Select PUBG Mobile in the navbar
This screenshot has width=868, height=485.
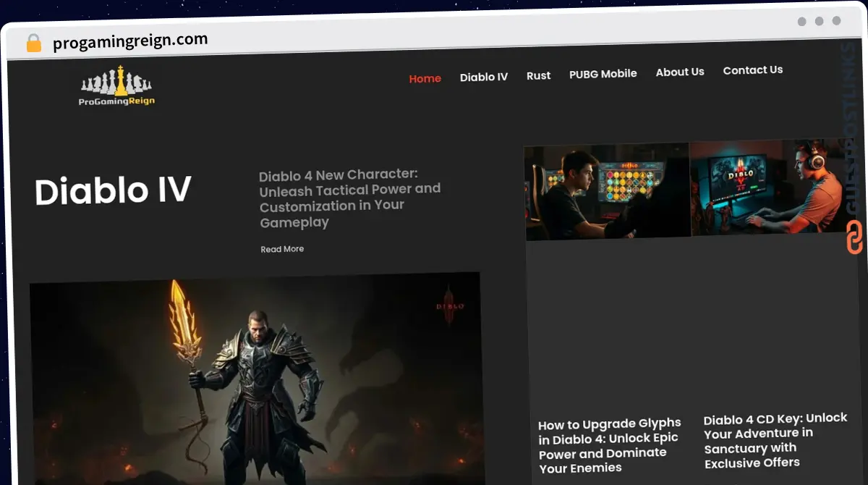tap(603, 74)
